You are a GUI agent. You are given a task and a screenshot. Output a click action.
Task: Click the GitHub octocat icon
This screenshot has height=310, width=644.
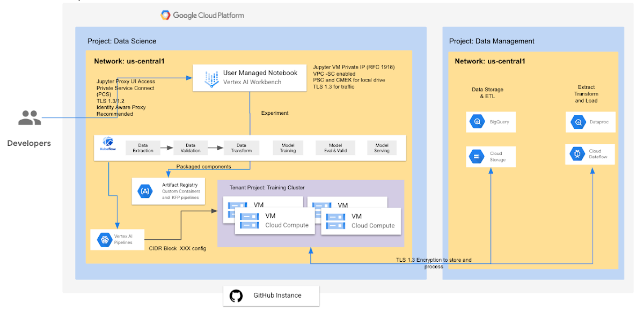[x=236, y=296]
